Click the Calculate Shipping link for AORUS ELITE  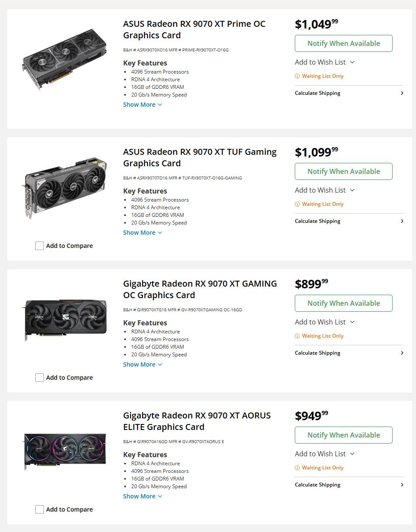[317, 484]
